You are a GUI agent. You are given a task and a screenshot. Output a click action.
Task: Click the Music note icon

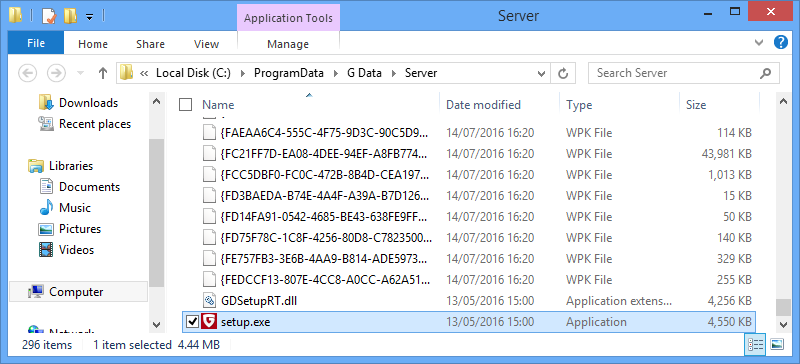[46, 208]
